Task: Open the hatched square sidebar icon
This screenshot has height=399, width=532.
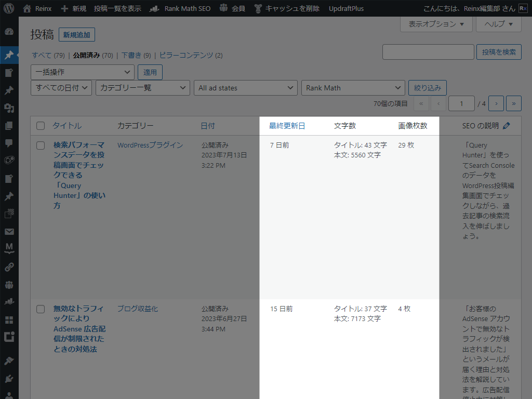Action: click(9, 214)
